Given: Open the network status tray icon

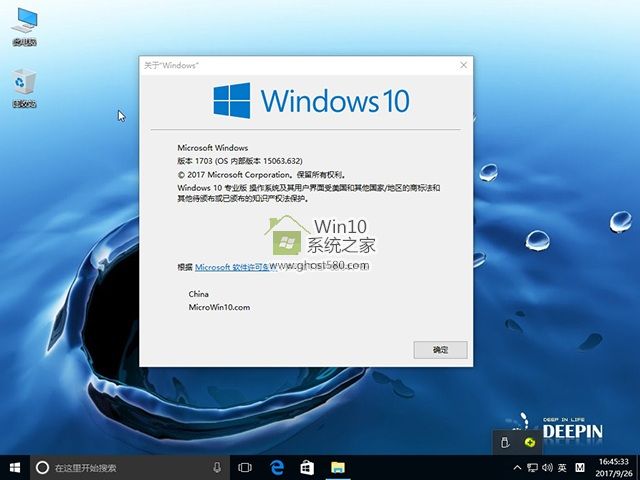Looking at the screenshot, I should point(532,468).
